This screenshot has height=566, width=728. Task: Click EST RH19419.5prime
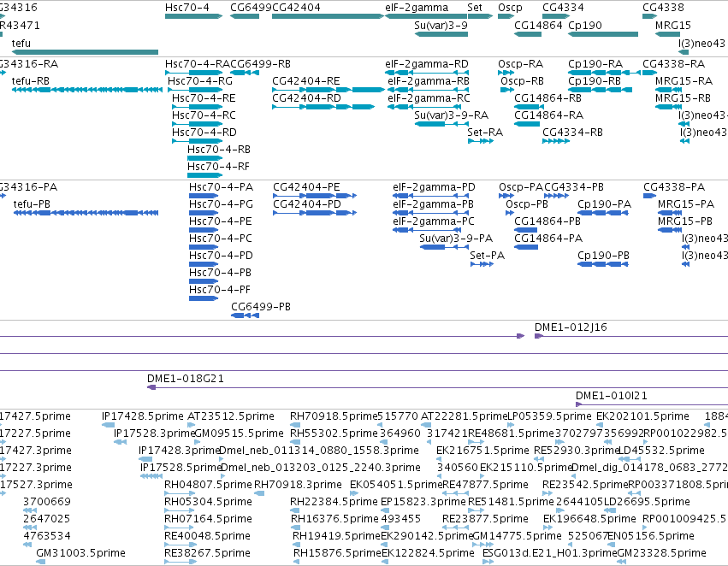296,544
